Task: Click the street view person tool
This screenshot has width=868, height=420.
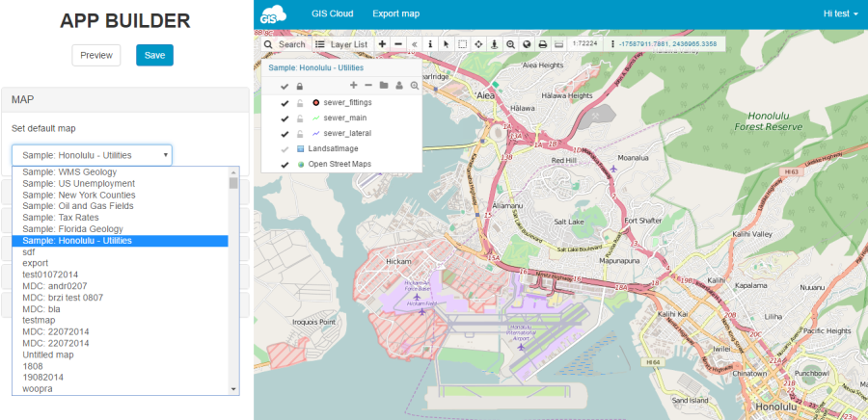Action: pos(495,44)
